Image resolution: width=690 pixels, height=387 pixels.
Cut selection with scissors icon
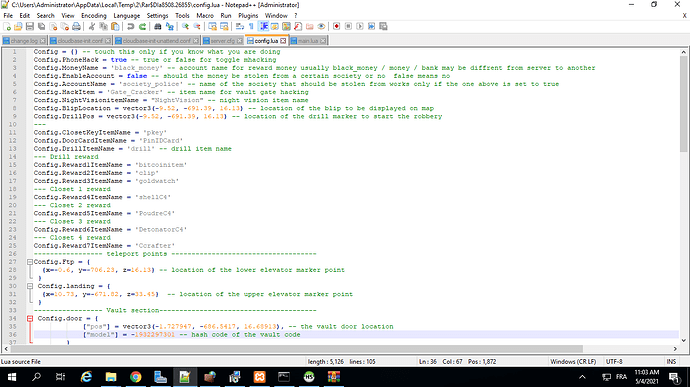92,26
